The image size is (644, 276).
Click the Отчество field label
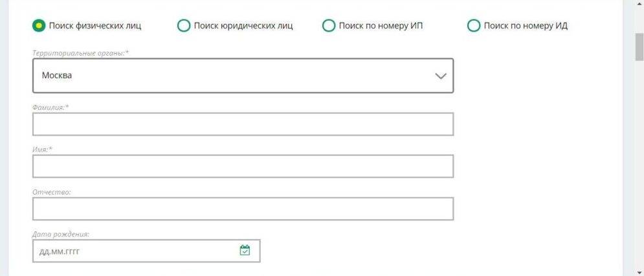[x=51, y=192]
